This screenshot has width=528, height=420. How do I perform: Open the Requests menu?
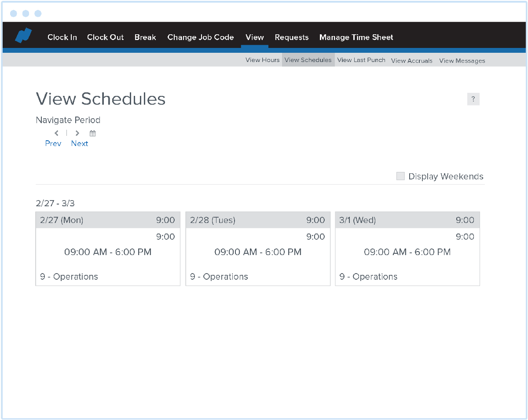292,37
